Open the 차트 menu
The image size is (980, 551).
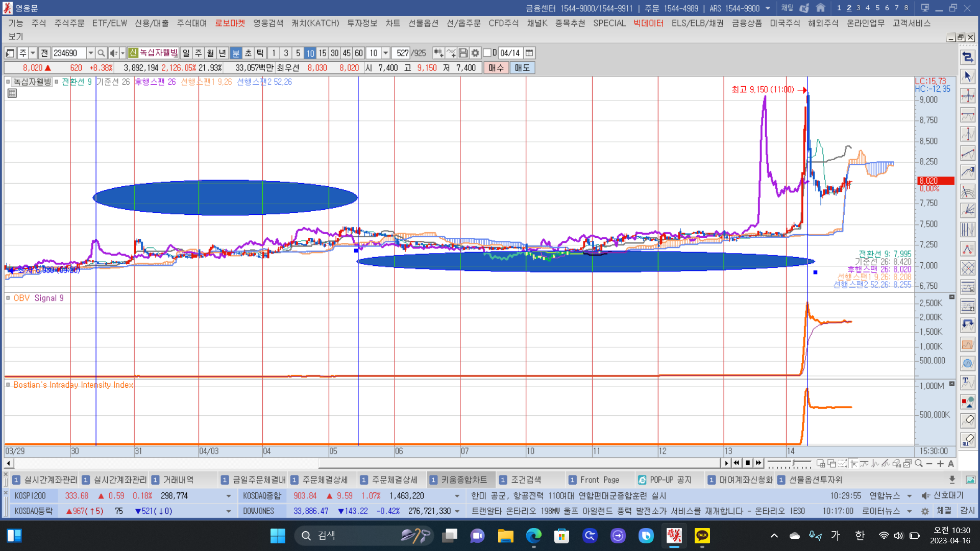point(393,23)
